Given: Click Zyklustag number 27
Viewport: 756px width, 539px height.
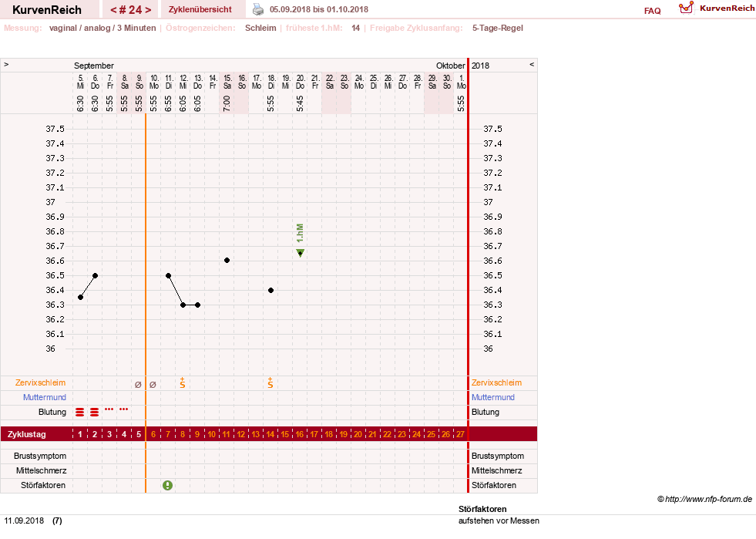Looking at the screenshot, I should [x=460, y=434].
